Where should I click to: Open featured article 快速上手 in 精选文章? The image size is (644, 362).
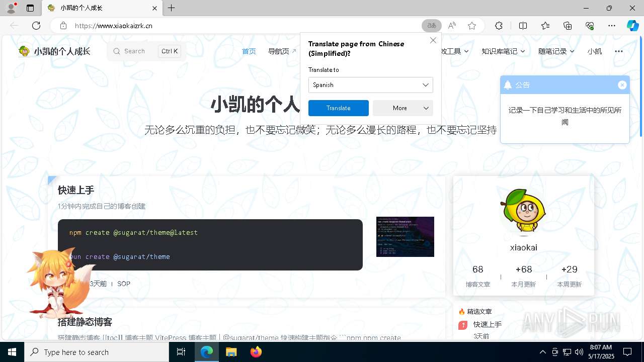pyautogui.click(x=488, y=324)
